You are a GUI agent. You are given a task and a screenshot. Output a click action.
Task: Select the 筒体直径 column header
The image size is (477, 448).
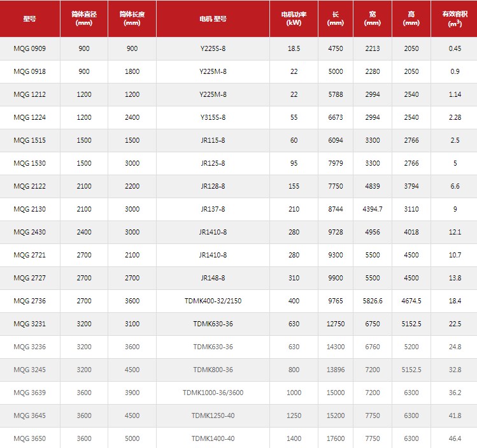(x=84, y=18)
